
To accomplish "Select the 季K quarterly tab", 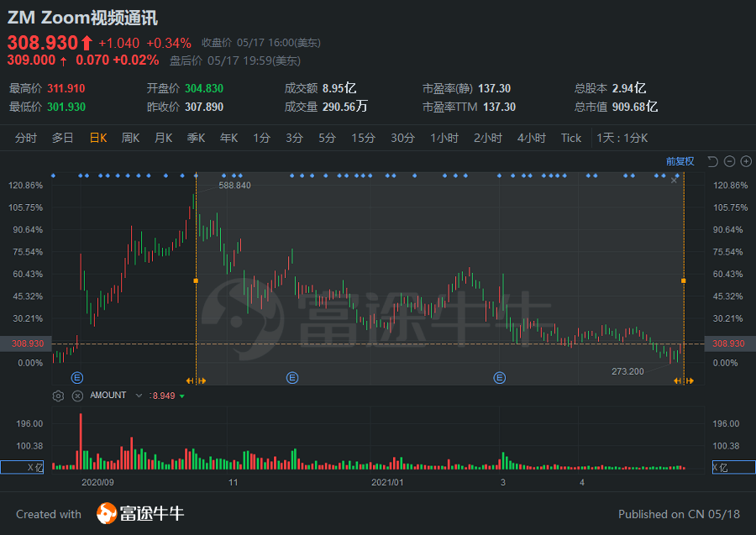I will click(x=197, y=139).
